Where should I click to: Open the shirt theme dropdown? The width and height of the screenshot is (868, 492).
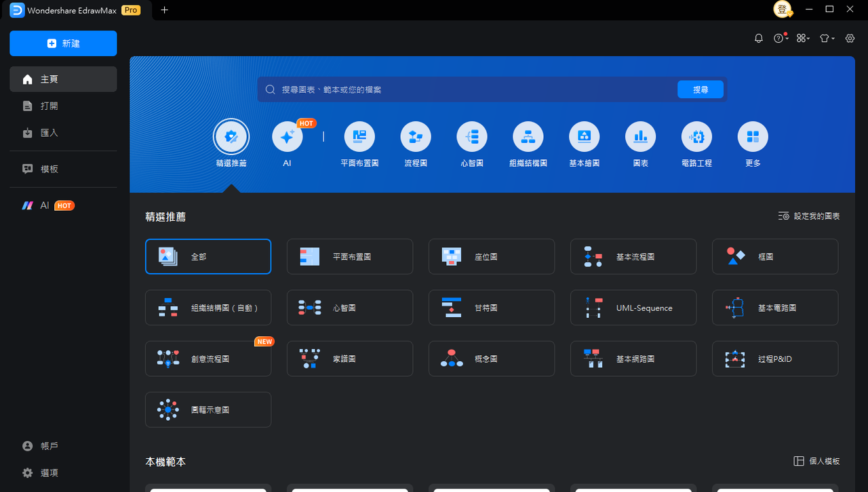click(x=827, y=39)
